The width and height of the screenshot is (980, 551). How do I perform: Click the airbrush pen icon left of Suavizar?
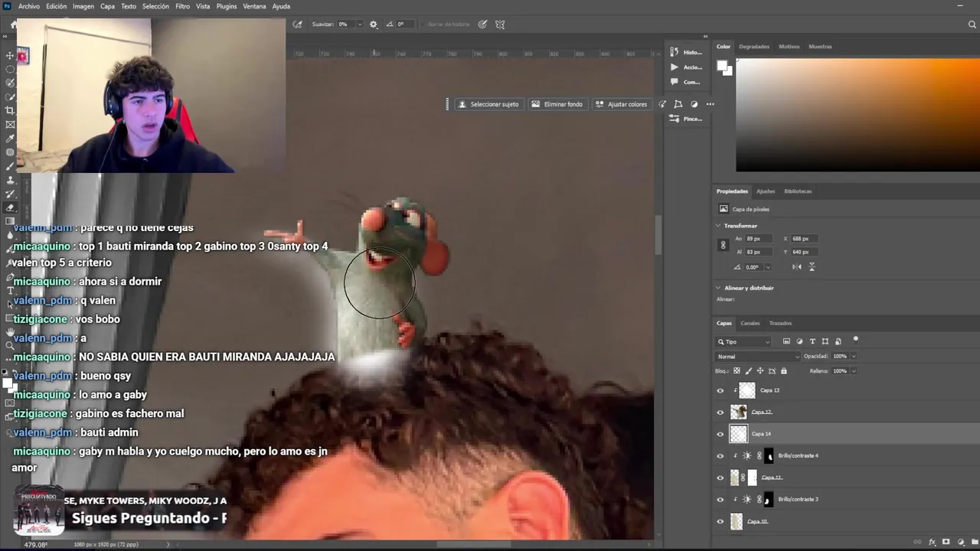point(297,24)
